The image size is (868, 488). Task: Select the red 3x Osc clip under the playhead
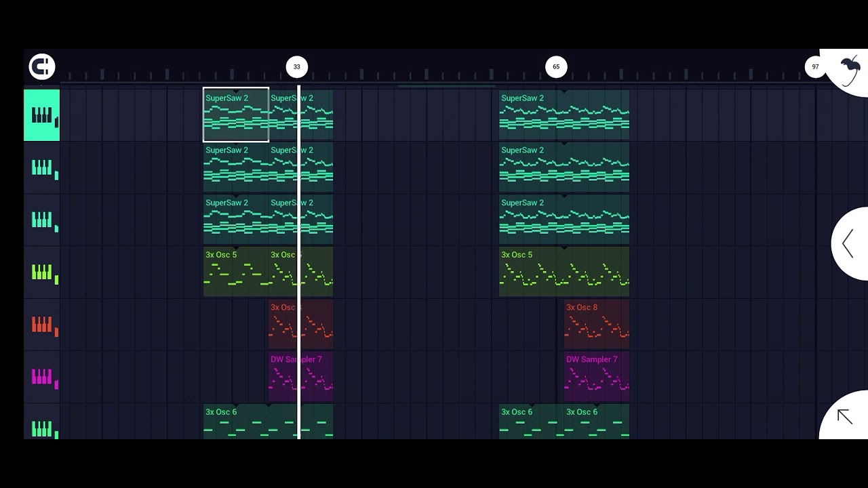pyautogui.click(x=301, y=324)
